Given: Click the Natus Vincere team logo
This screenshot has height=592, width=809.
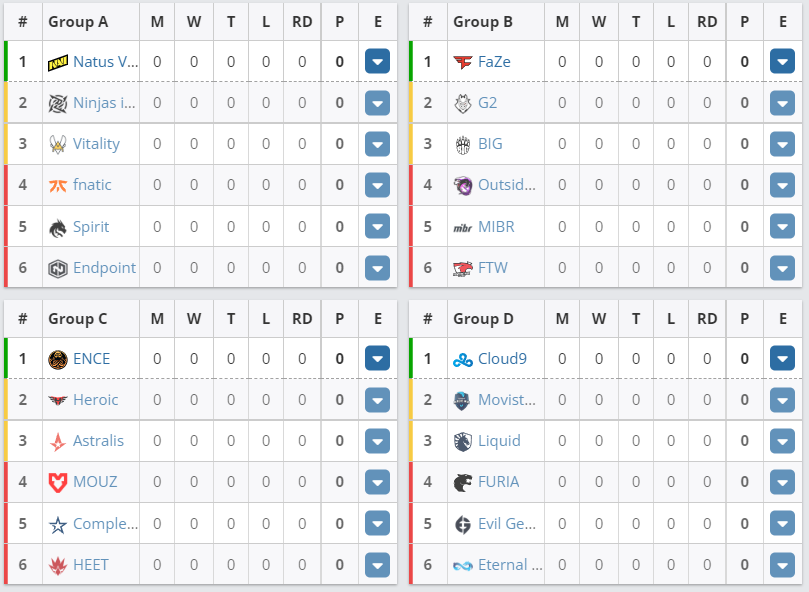Looking at the screenshot, I should [58, 62].
